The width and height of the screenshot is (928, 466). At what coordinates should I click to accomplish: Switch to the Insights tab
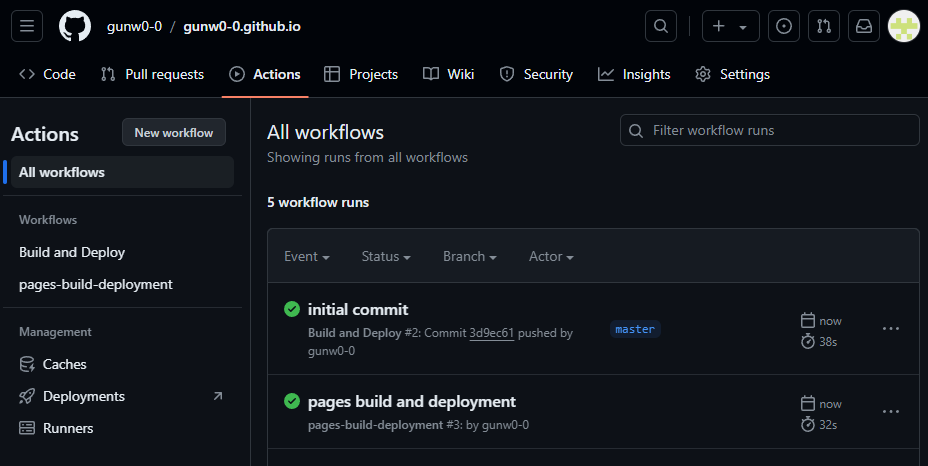(634, 74)
